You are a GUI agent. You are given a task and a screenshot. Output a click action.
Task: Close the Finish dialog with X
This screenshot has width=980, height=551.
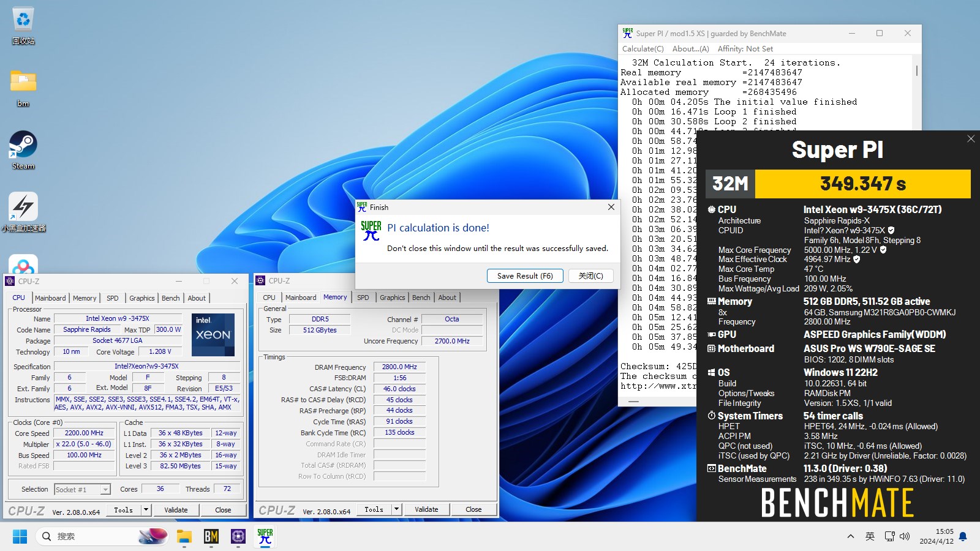611,207
